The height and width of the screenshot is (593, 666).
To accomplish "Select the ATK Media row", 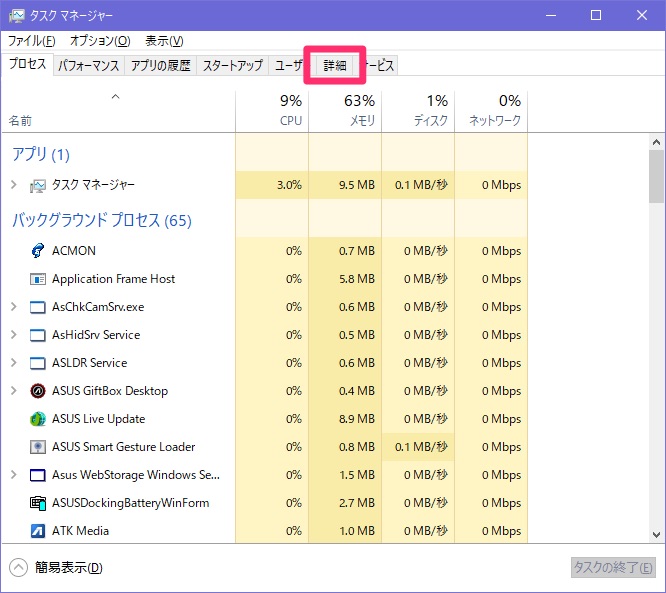I will pyautogui.click(x=265, y=531).
